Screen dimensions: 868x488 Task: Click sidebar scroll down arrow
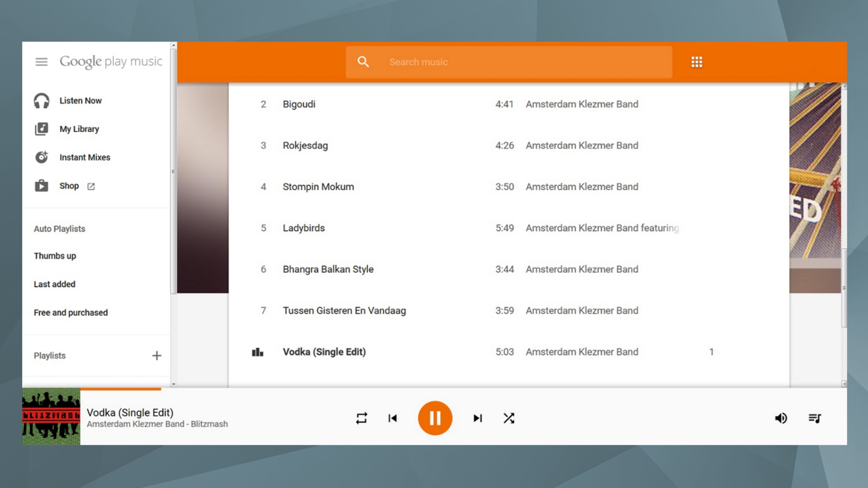(173, 384)
